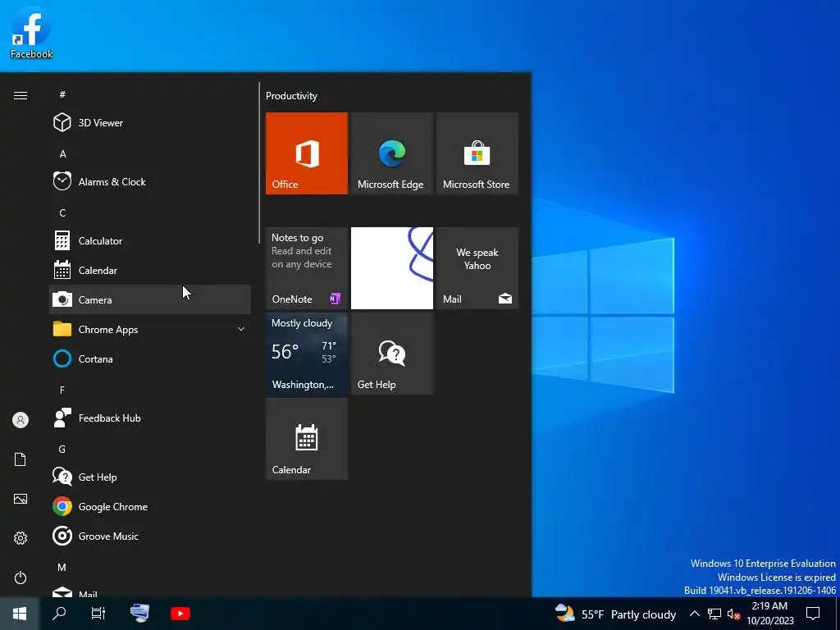Screen dimensions: 840x630
Task: Click the muted volume tray icon
Action: [733, 614]
